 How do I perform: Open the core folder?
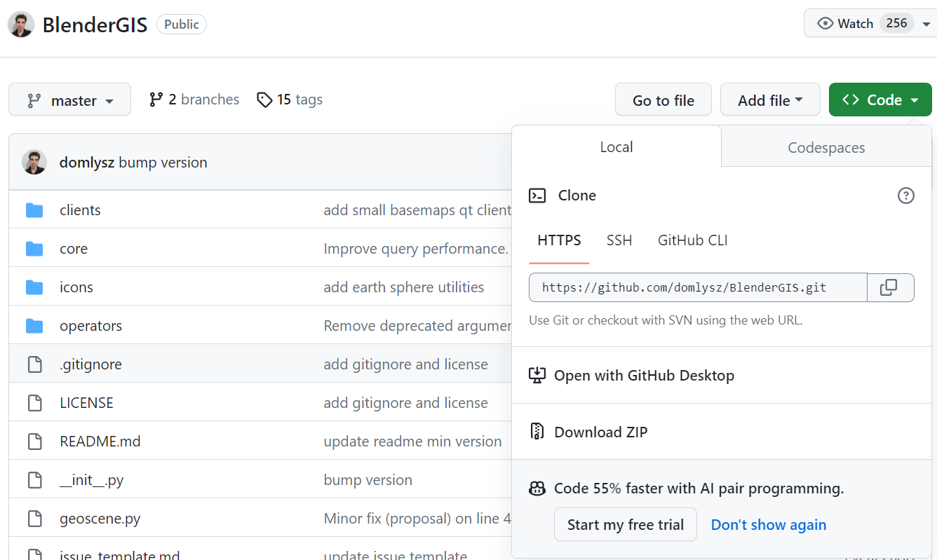click(74, 249)
